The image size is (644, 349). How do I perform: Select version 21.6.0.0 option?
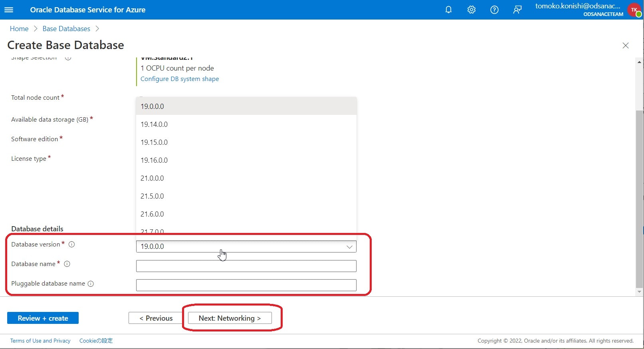click(x=246, y=214)
